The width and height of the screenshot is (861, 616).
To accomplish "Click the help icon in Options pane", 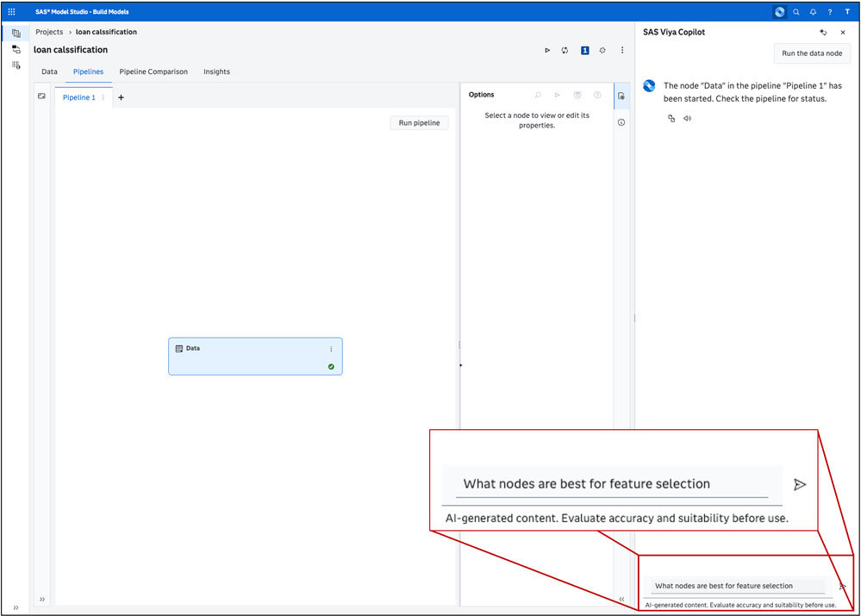I will 597,95.
